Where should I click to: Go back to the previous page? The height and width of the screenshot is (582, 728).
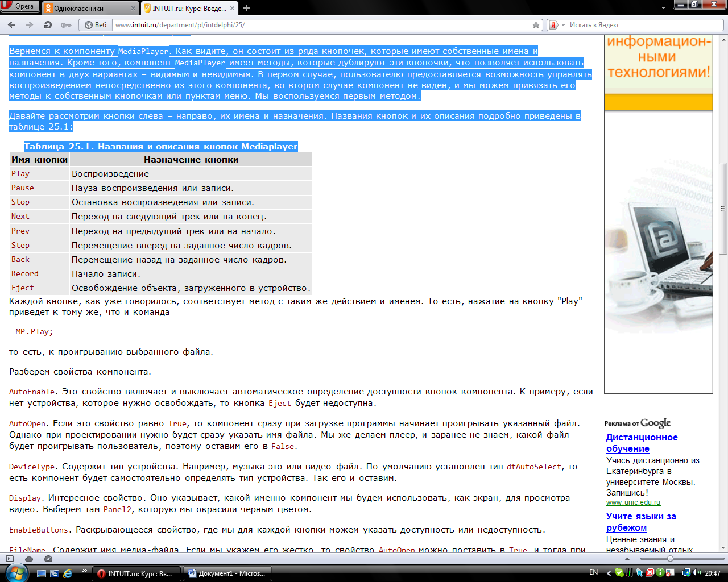(x=11, y=25)
